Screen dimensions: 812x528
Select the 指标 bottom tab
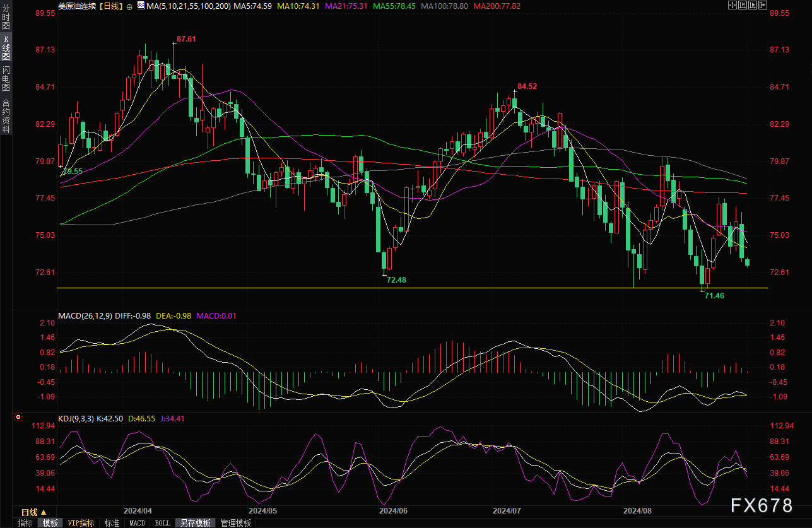tap(25, 523)
